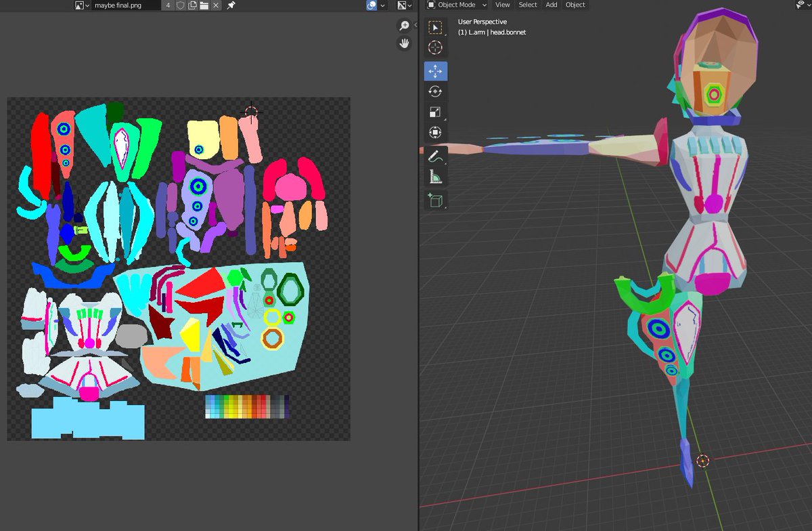Select the Annotate tool
Screen dimensions: 812x531
(x=435, y=156)
